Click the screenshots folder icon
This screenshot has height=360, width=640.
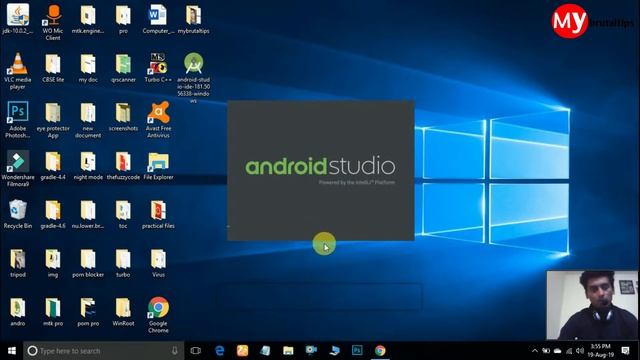coord(123,116)
